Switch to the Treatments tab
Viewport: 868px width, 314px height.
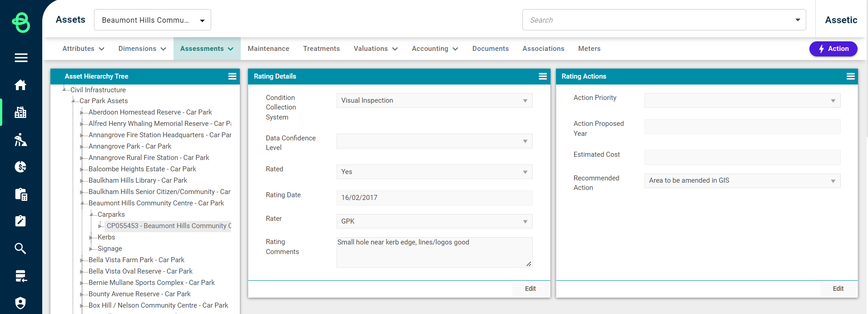tap(322, 49)
